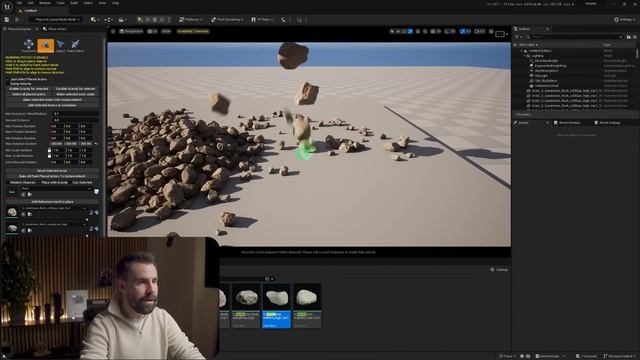
Task: Click the Min Distance Between field
Action: pos(76,114)
